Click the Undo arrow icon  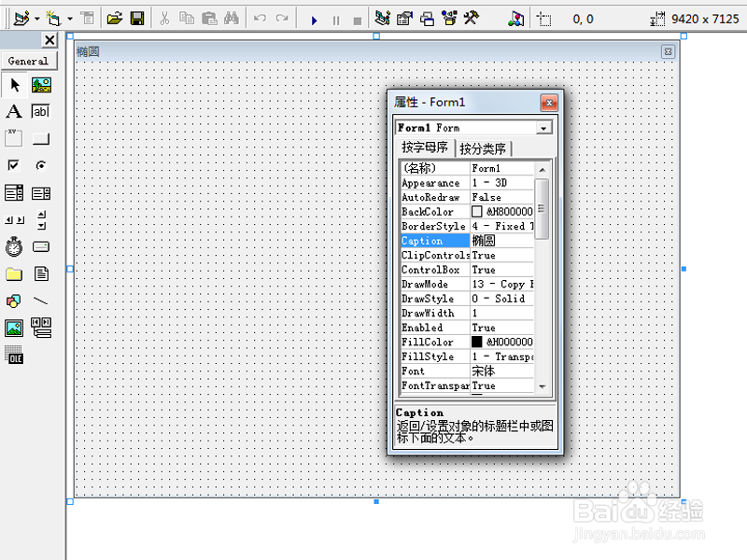[x=260, y=19]
